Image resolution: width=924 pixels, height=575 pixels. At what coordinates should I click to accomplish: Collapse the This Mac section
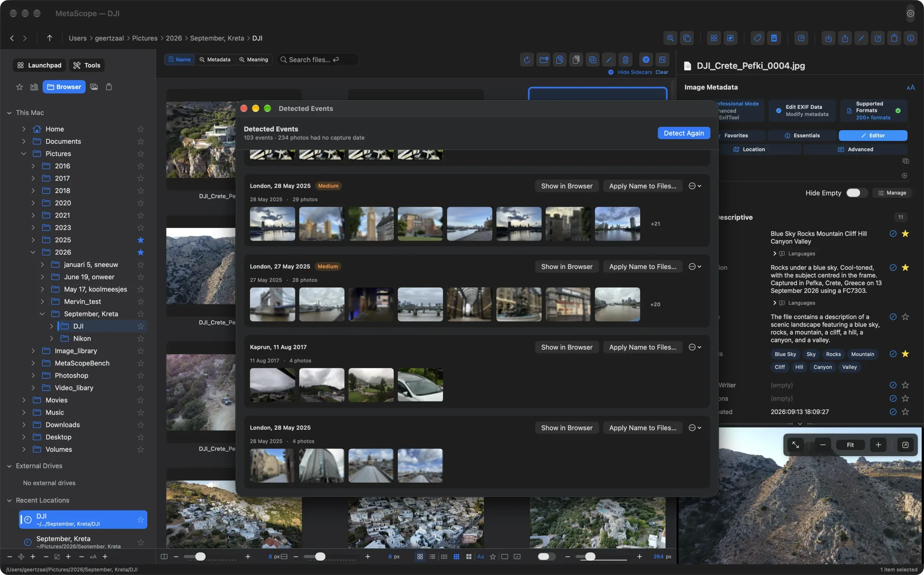[9, 113]
